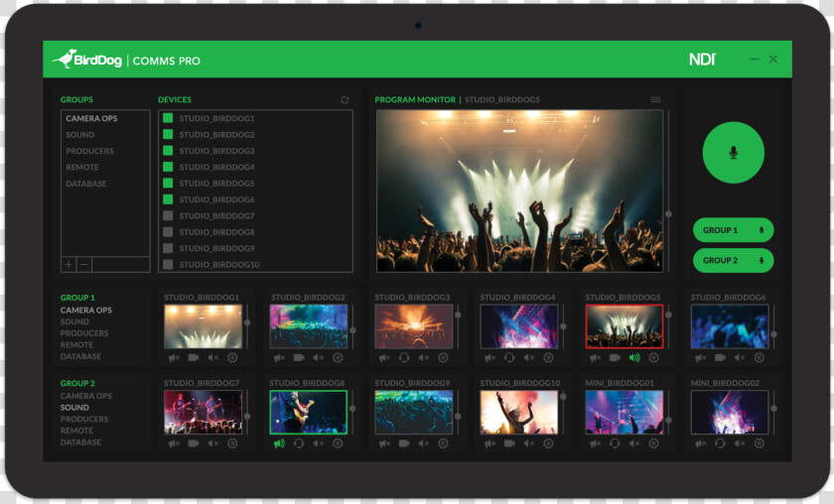Click the headset icon under STUDIO_BIRDDOG8
The height and width of the screenshot is (504, 834).
[x=299, y=443]
